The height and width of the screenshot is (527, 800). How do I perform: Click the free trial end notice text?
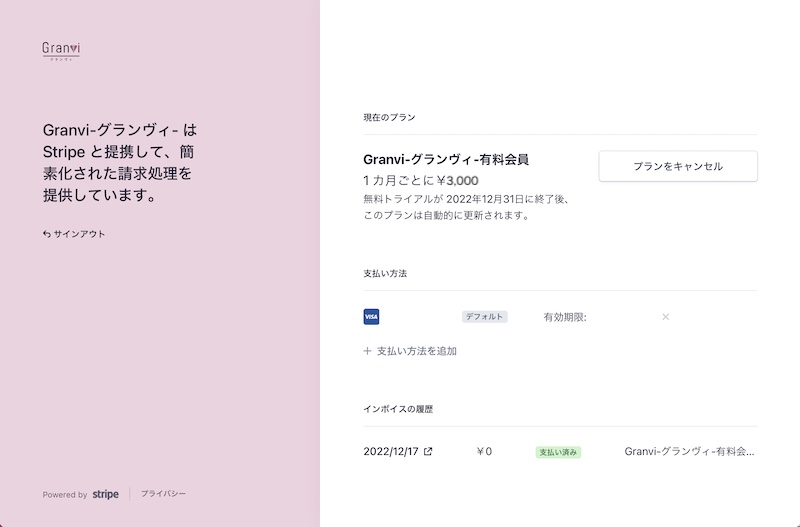pos(466,207)
